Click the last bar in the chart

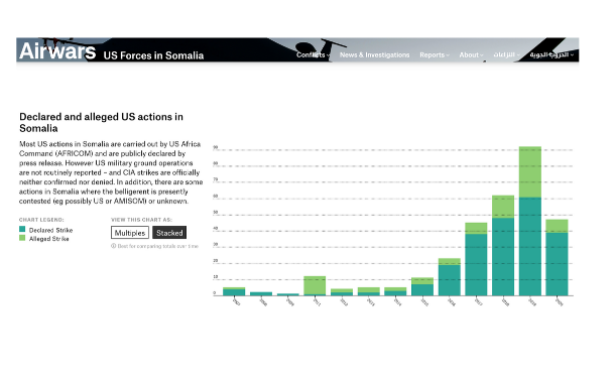[557, 257]
